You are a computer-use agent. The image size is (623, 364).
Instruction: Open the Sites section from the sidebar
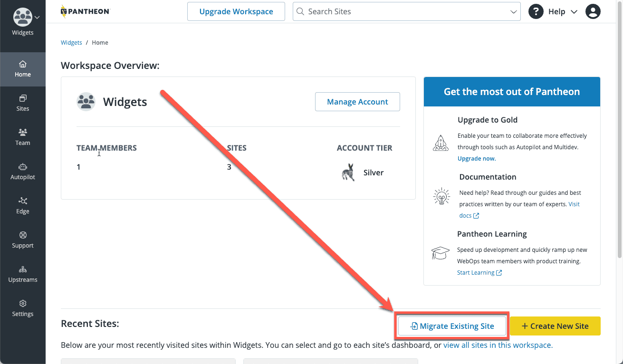coord(22,103)
